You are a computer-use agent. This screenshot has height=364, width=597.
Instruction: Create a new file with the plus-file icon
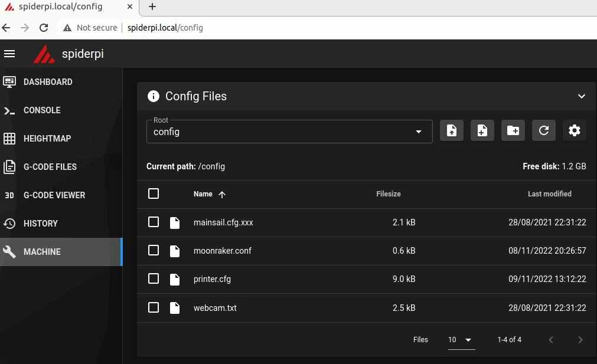[x=482, y=130]
